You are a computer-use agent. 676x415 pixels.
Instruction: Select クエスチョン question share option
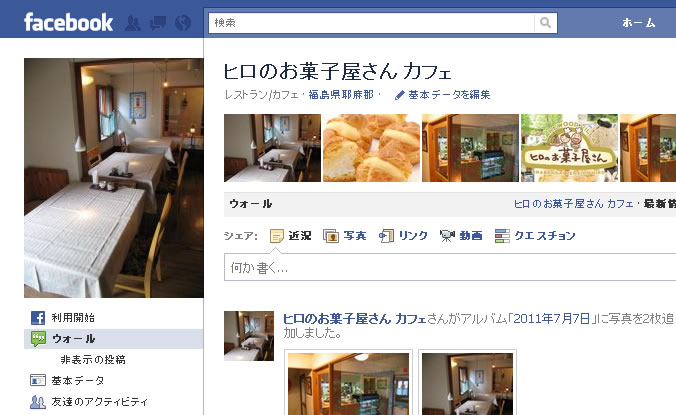point(535,236)
